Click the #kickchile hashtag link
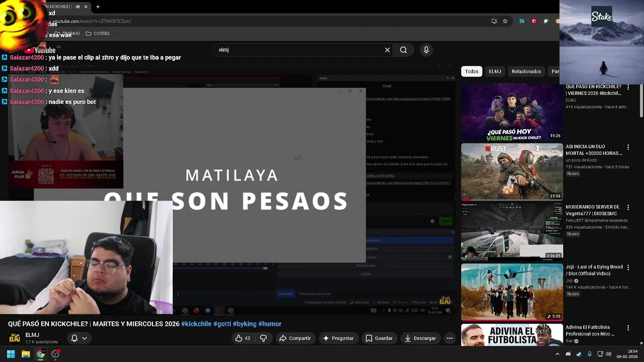The image size is (644, 362). [x=196, y=324]
